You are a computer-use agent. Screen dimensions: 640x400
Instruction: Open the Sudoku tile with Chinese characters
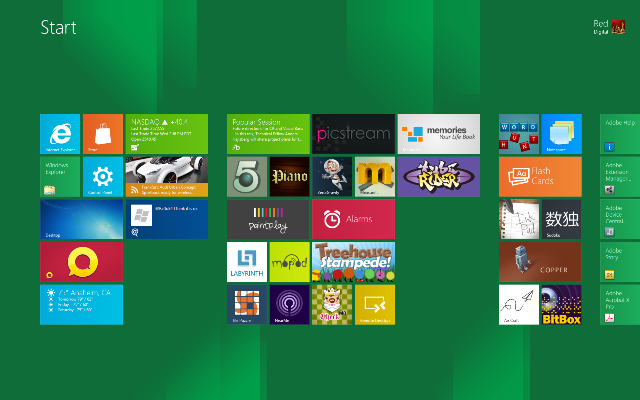[561, 219]
